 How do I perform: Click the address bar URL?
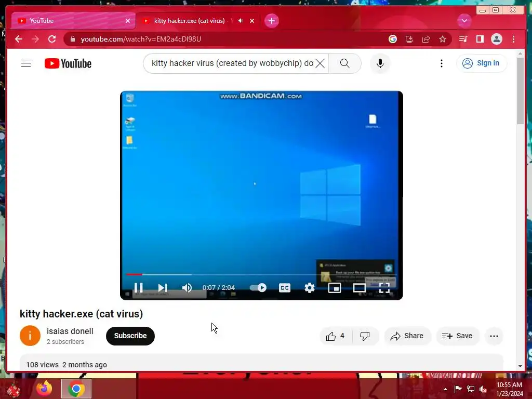tap(141, 39)
